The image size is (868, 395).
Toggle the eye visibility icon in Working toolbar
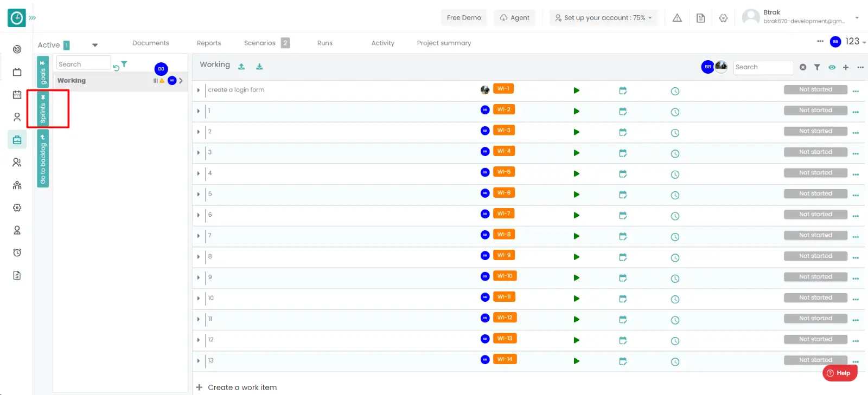click(x=832, y=67)
